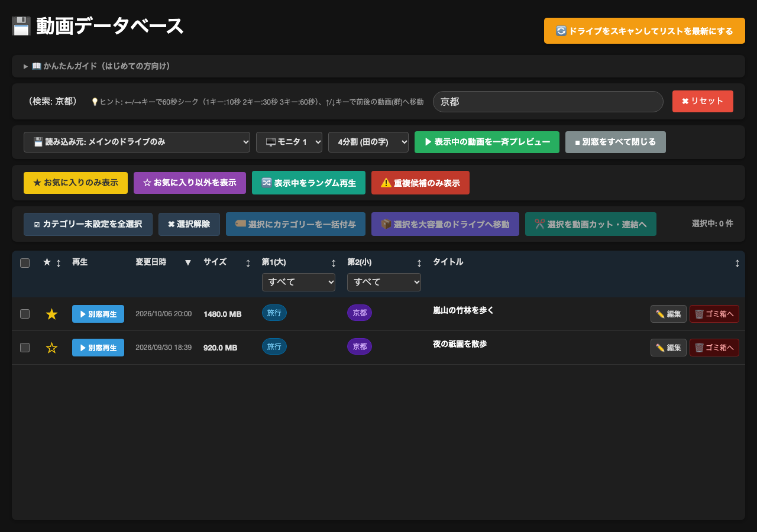Click 表示中をランダム再生 shuffle button
Viewport: 757px width, 532px height.
309,183
